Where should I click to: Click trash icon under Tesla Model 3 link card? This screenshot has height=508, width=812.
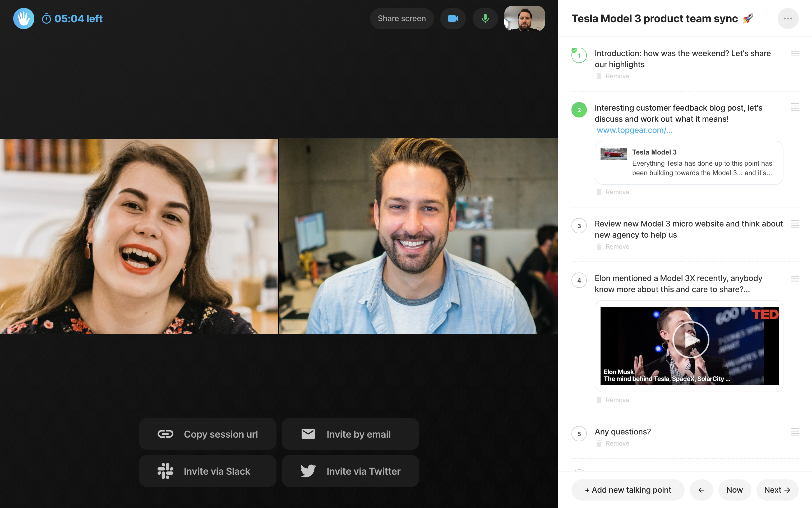(599, 192)
